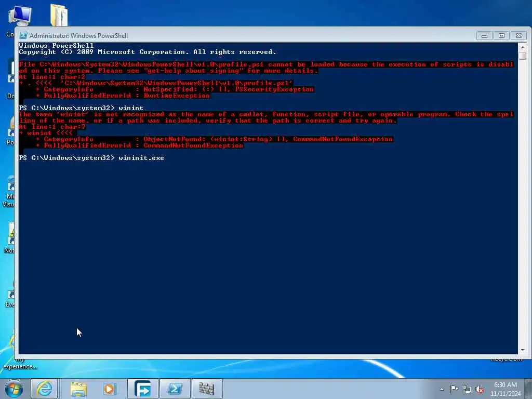The height and width of the screenshot is (399, 532).
Task: Select the PowerShell taskbar button
Action: pyautogui.click(x=175, y=389)
